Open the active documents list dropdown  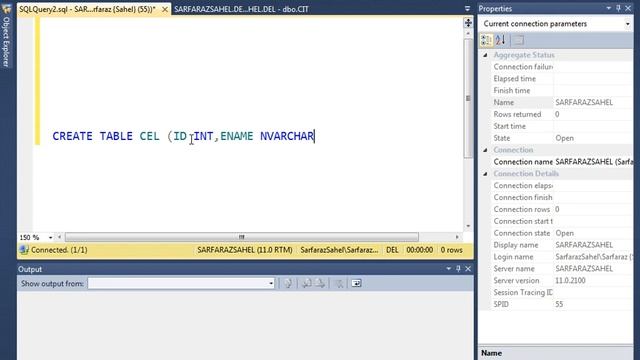(467, 9)
